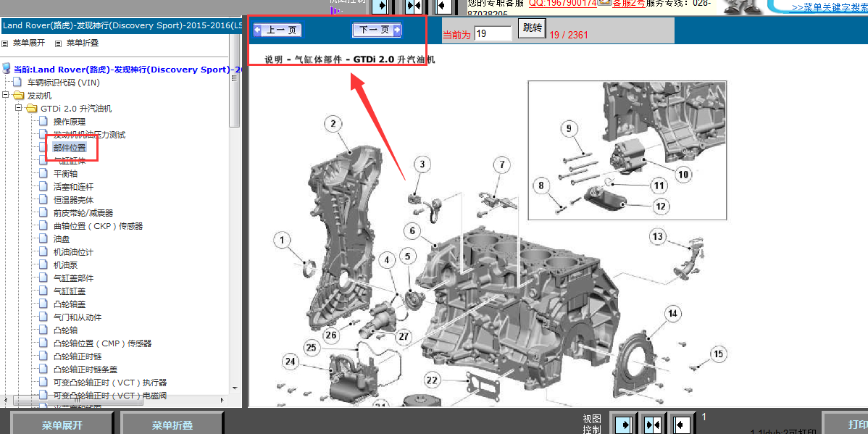Viewport: 868px width, 434px height.
Task: Open the 客服2号 support link
Action: click(x=627, y=4)
